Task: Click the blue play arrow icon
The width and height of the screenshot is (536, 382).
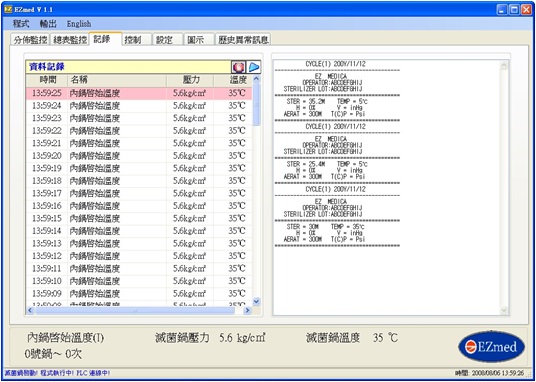Action: pos(254,67)
